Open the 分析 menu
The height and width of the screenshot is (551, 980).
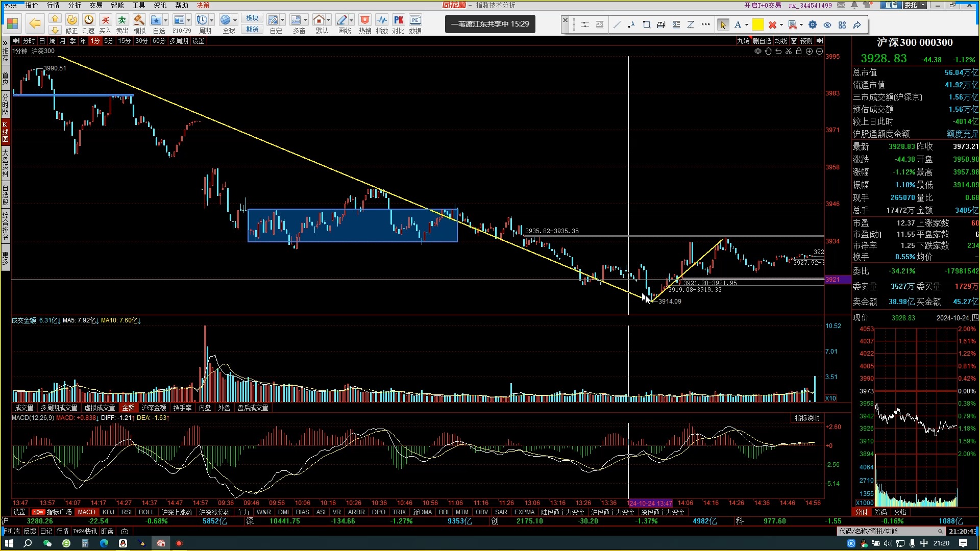click(x=75, y=5)
